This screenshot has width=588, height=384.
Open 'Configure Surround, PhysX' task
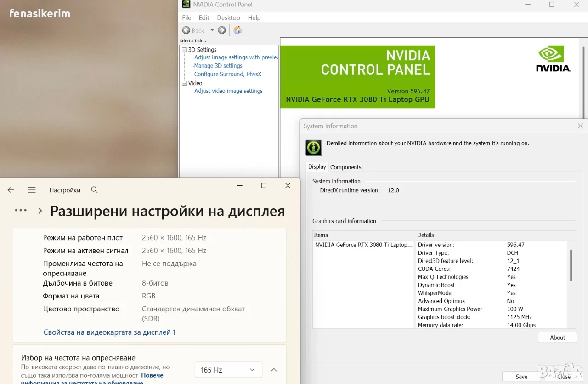pyautogui.click(x=228, y=74)
